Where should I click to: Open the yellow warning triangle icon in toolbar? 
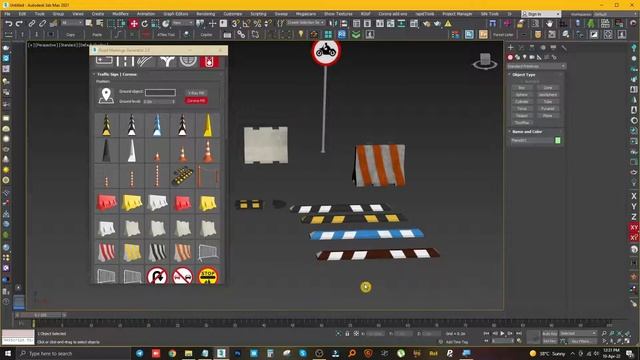point(448,24)
